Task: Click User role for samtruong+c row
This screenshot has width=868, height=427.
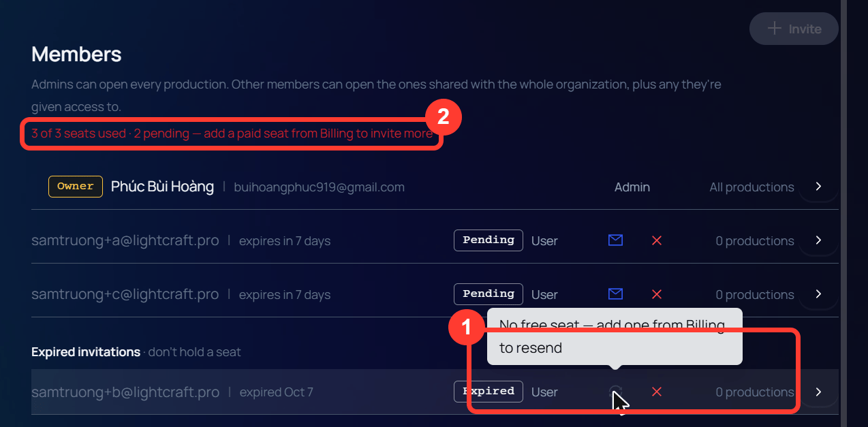Action: [544, 294]
